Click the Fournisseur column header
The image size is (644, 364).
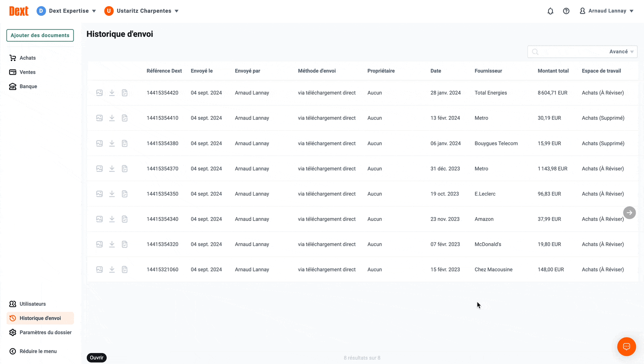coord(488,71)
